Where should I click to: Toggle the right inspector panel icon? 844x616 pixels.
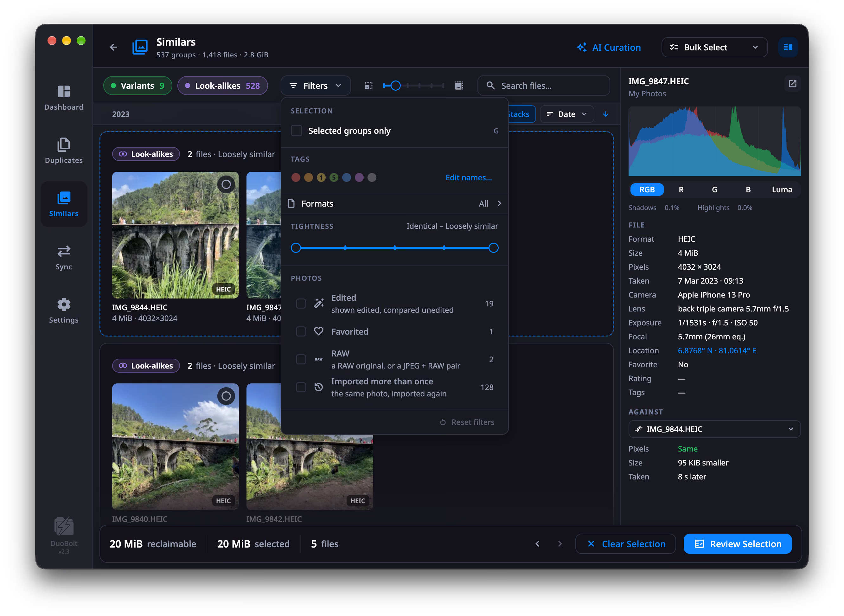click(x=788, y=47)
